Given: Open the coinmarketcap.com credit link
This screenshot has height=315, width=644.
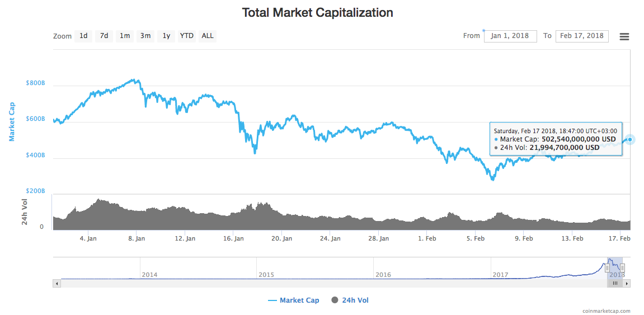Looking at the screenshot, I should 606,311.
